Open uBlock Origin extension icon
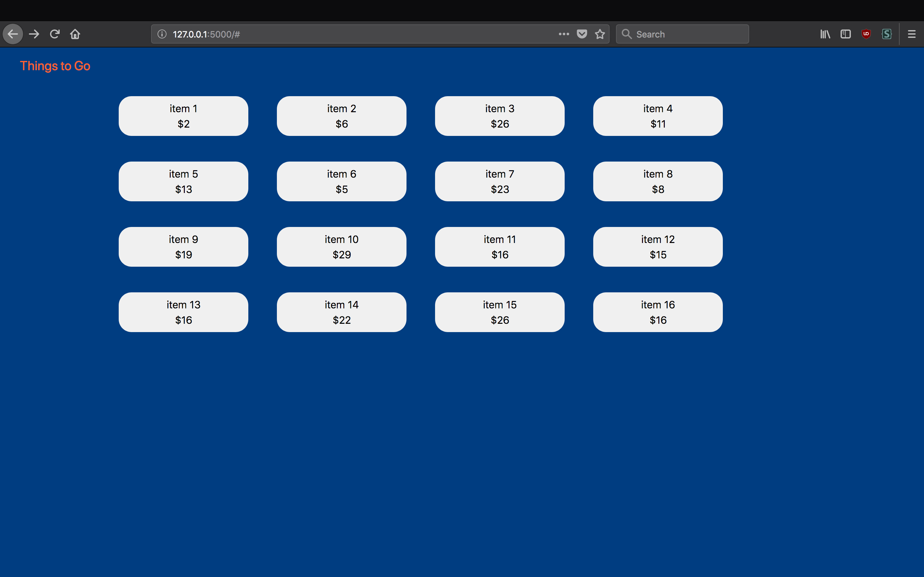This screenshot has width=924, height=577. (866, 34)
